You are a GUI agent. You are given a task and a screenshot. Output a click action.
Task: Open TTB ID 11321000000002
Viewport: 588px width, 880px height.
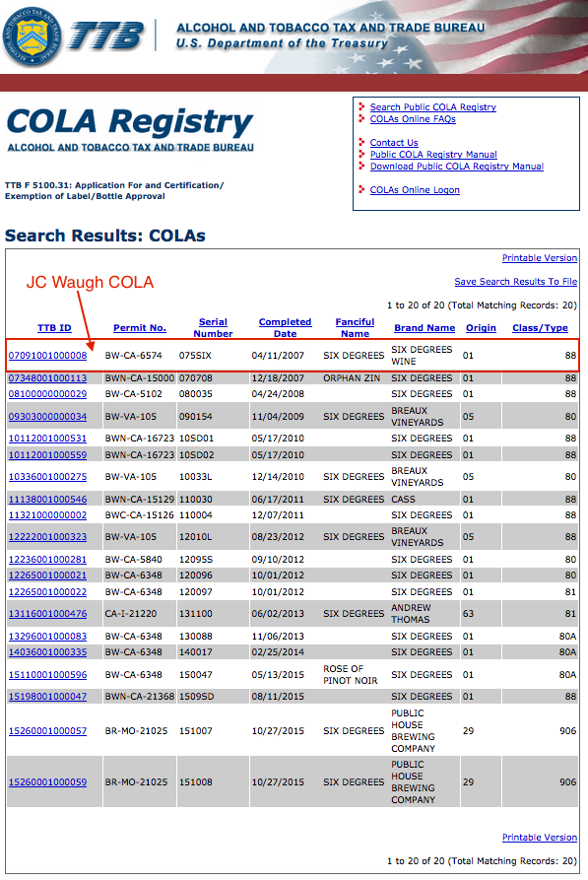coord(47,514)
